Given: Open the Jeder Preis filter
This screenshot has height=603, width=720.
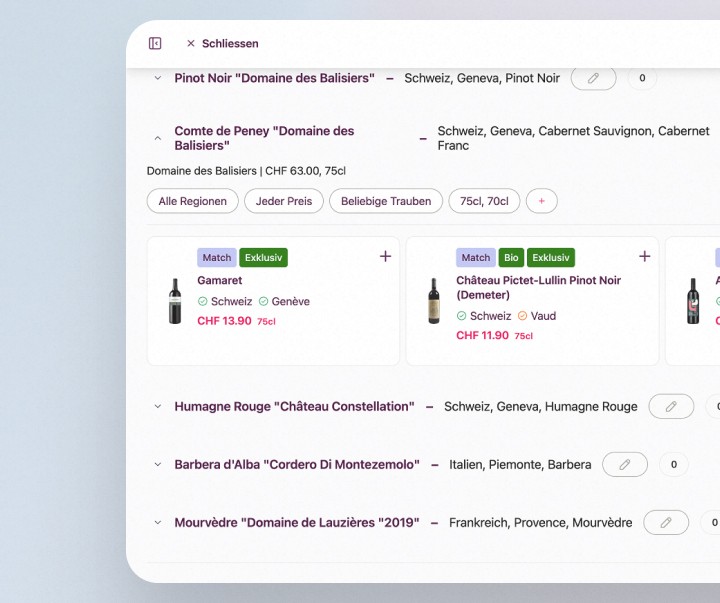Looking at the screenshot, I should coord(284,201).
